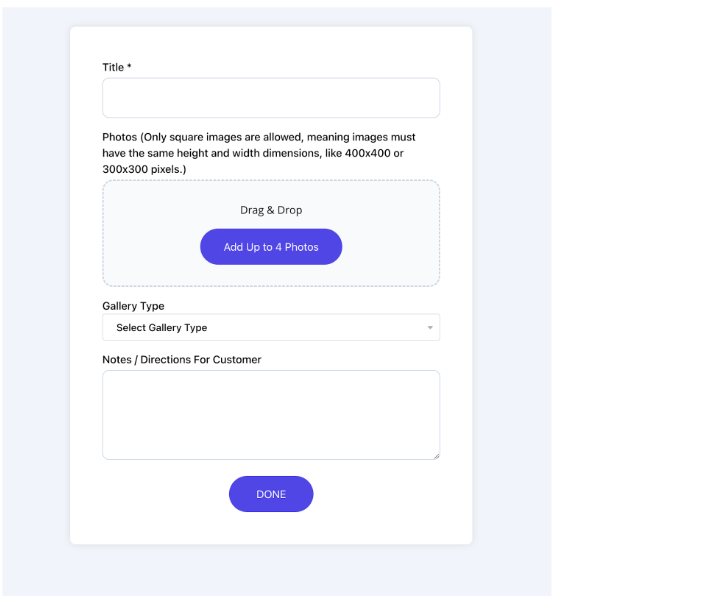Viewport: 712px width, 613px height.
Task: Focus the Notes / Directions textarea
Action: coord(270,414)
